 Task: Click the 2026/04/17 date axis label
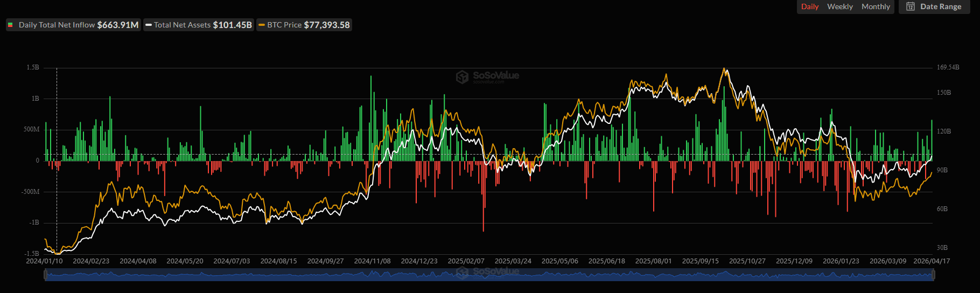click(x=932, y=261)
